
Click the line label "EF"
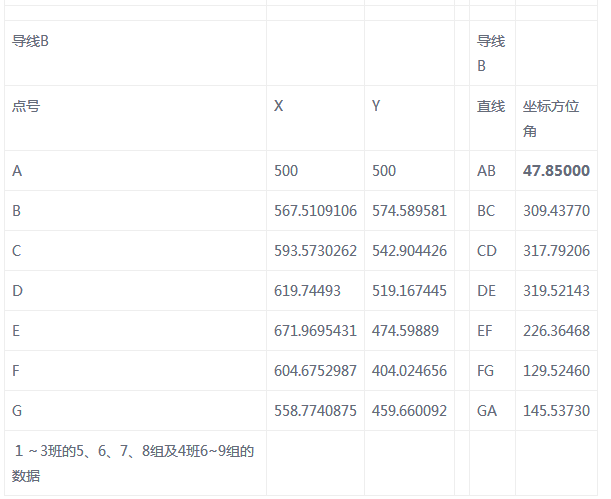tap(486, 331)
